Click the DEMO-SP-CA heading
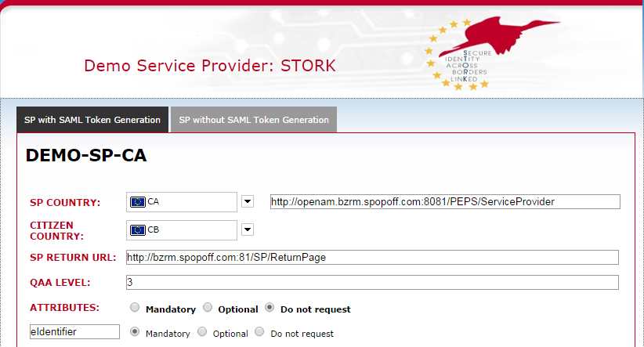 86,156
